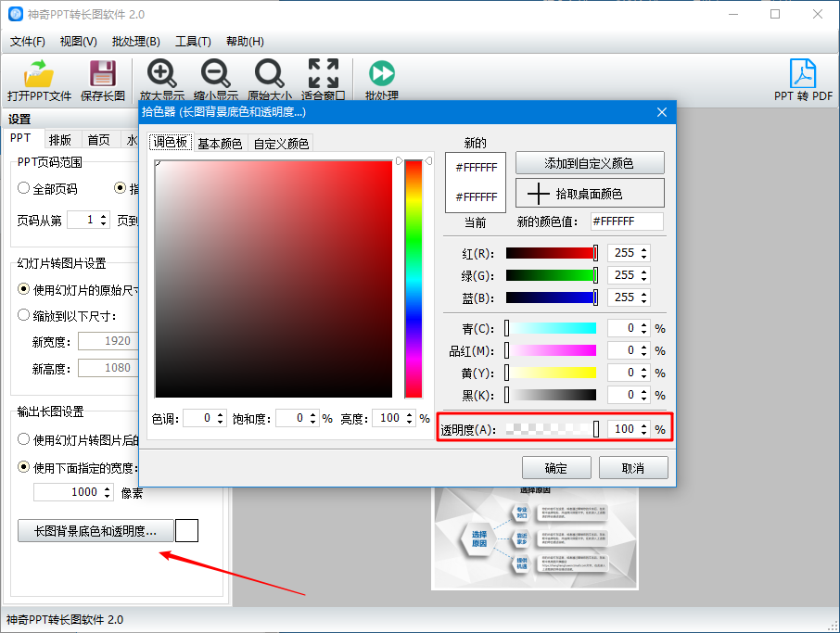The height and width of the screenshot is (633, 840).
Task: Click the green (G) color slider
Action: (552, 275)
